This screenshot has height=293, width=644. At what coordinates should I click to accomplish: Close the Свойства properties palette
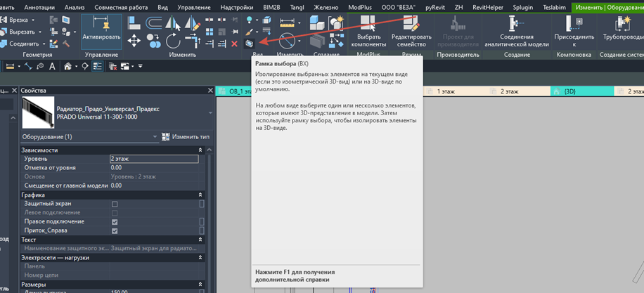210,91
